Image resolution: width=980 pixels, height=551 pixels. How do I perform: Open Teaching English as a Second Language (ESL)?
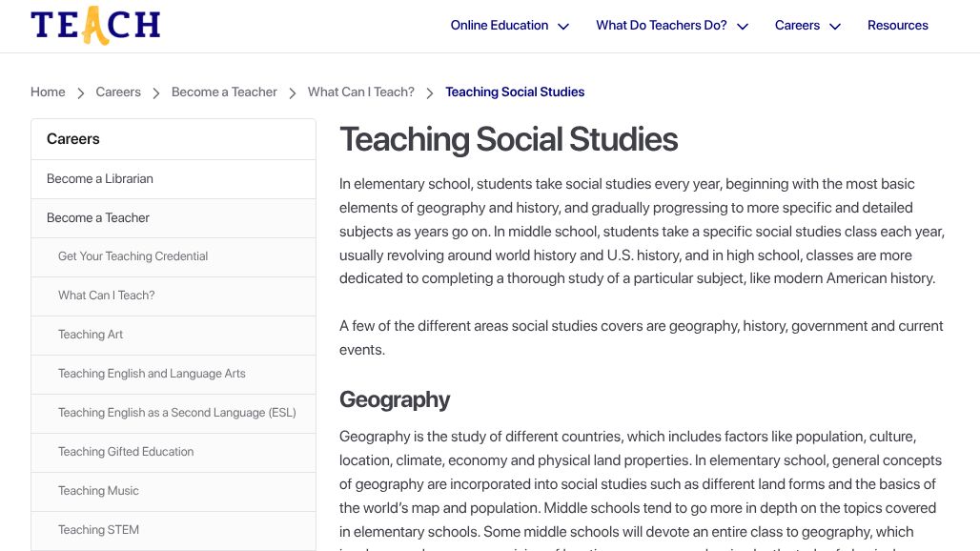(174, 413)
